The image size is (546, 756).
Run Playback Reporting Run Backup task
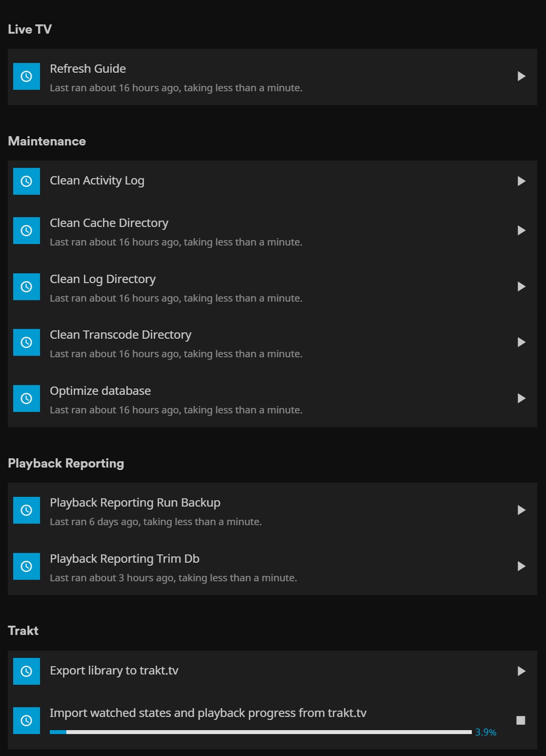point(521,510)
